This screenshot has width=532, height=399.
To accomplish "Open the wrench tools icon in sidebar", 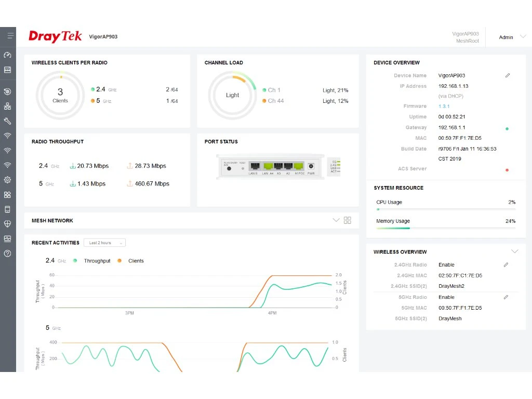I will coord(7,121).
